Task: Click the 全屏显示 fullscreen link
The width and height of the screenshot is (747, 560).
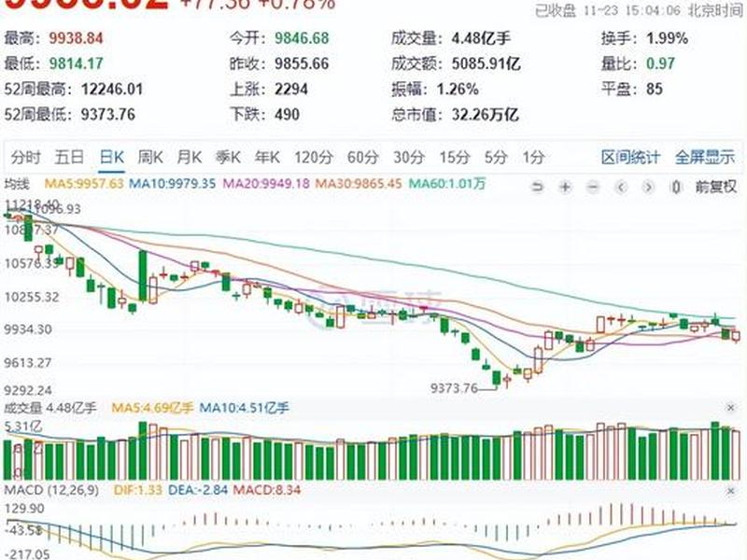Action: pyautogui.click(x=705, y=157)
